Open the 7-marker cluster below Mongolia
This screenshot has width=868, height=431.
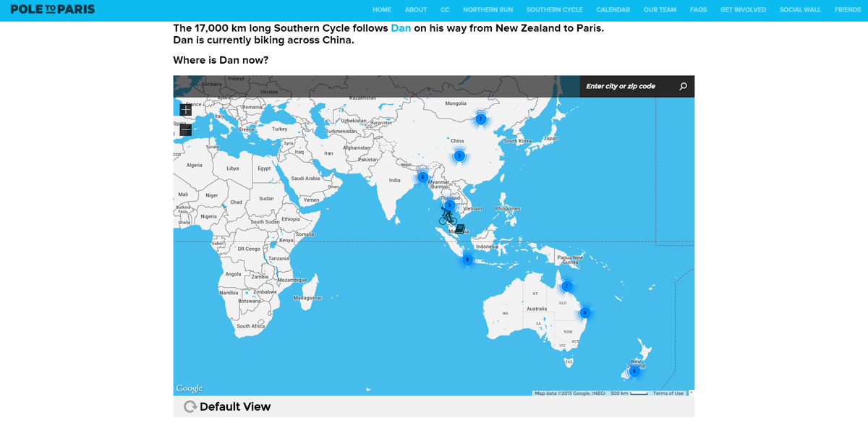(x=480, y=119)
